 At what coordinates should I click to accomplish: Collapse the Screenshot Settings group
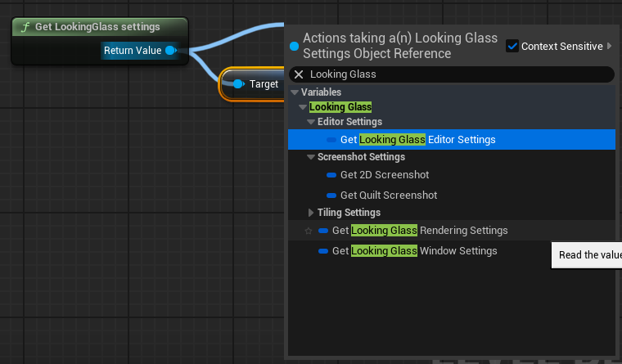tap(311, 157)
